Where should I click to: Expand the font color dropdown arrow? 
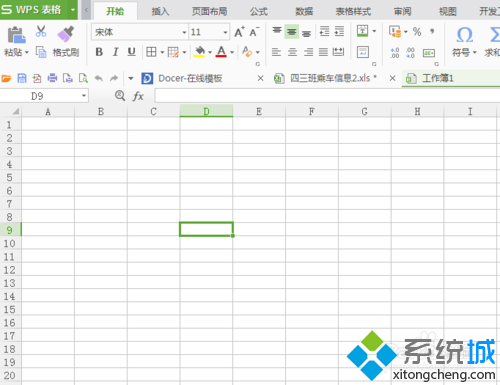tap(232, 52)
